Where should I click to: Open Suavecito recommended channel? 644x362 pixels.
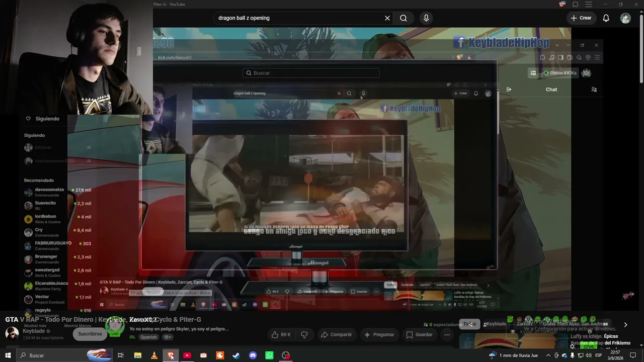[58, 205]
